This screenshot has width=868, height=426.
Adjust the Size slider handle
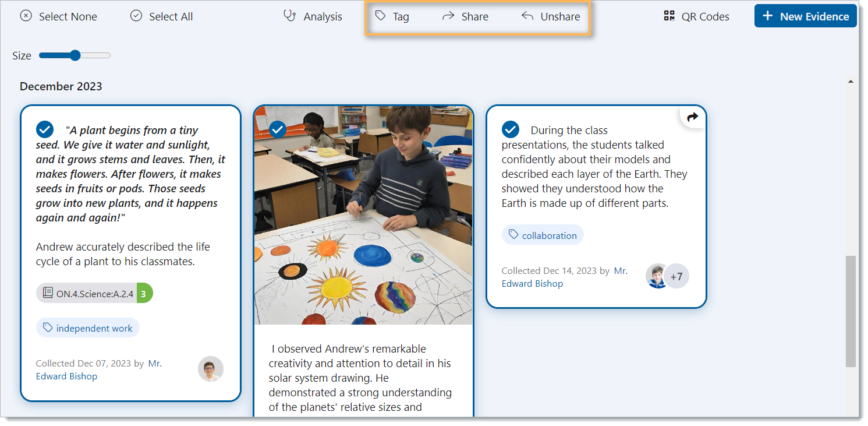(75, 55)
